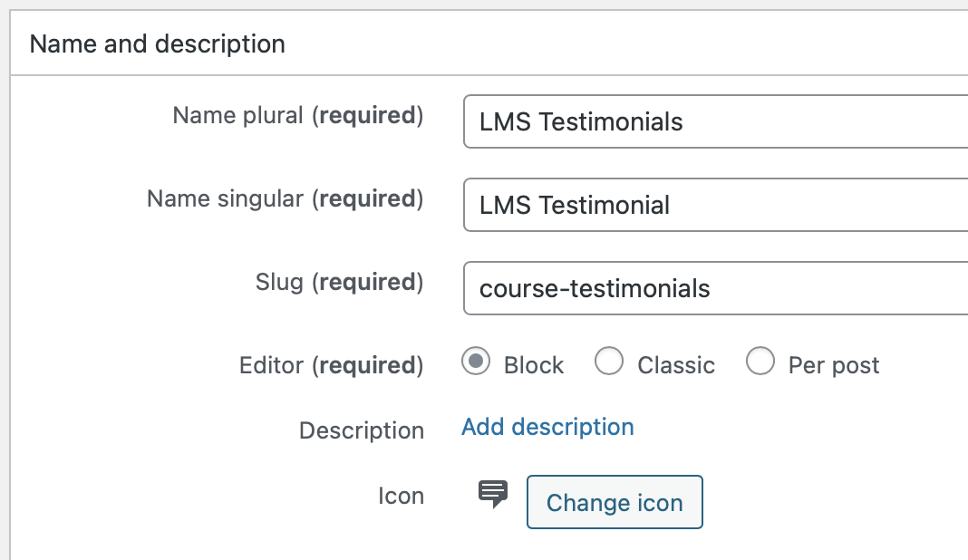Click the "Classic" label text
Screen dimensions: 968x560
[676, 365]
